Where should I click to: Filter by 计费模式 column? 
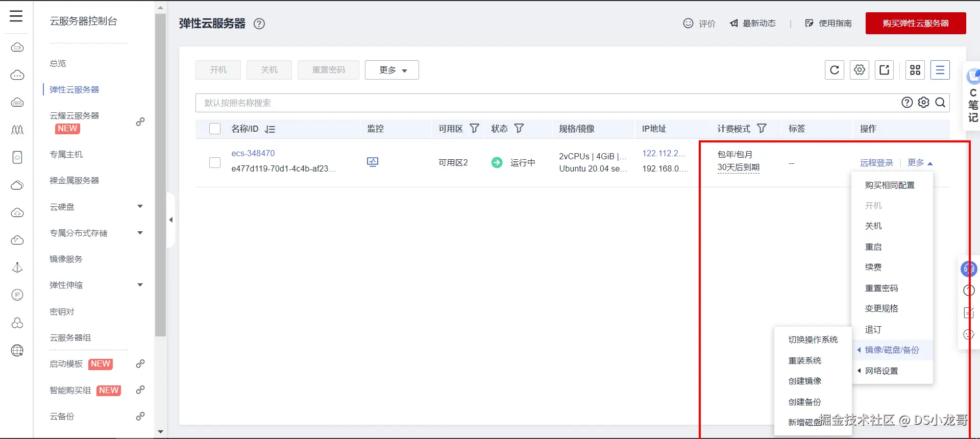click(762, 129)
